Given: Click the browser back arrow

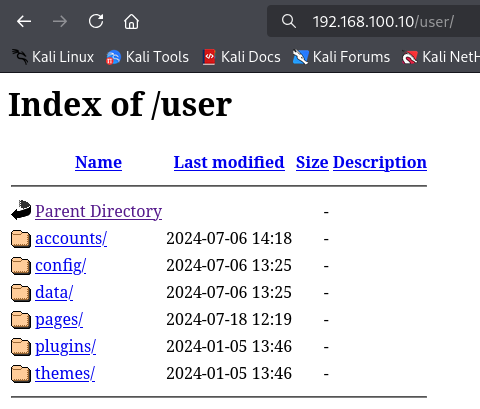Looking at the screenshot, I should coord(24,22).
